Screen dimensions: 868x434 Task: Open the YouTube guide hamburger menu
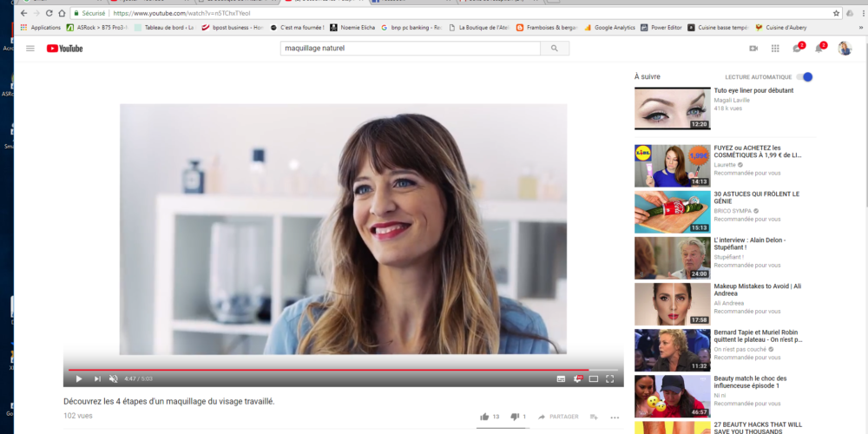tap(30, 49)
